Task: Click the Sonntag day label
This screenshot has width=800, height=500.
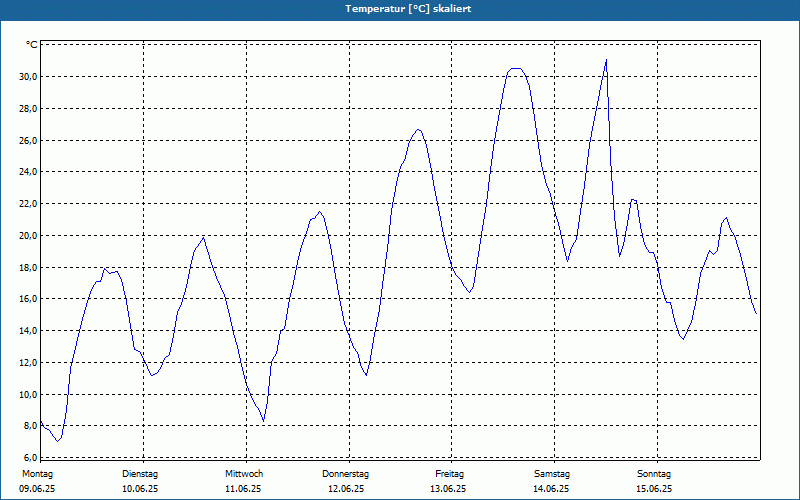Action: [x=654, y=474]
